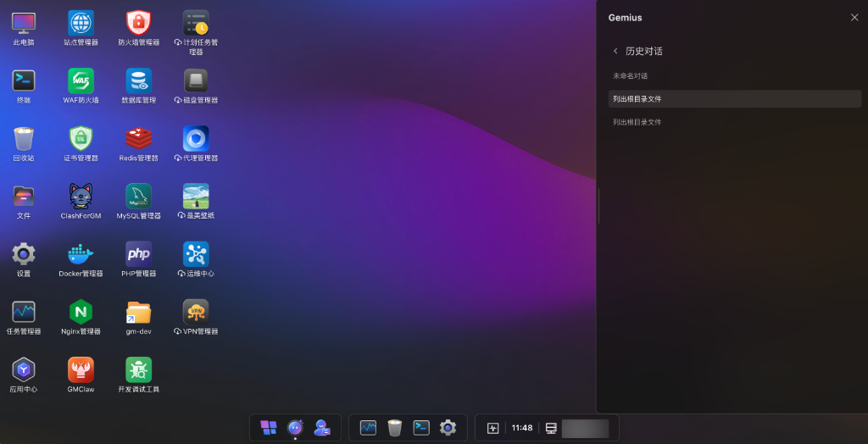The image size is (868, 444).
Task: Launch GMClaw lobster icon
Action: (x=81, y=369)
